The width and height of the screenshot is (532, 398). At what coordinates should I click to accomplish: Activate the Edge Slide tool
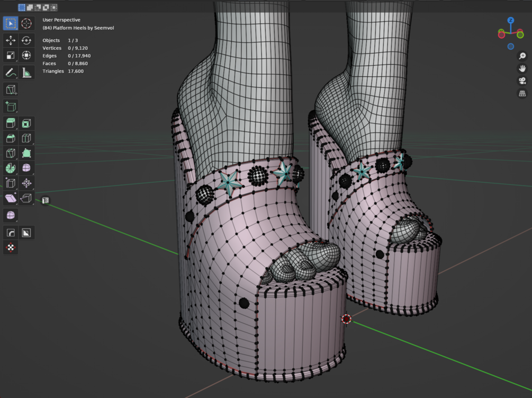[11, 183]
